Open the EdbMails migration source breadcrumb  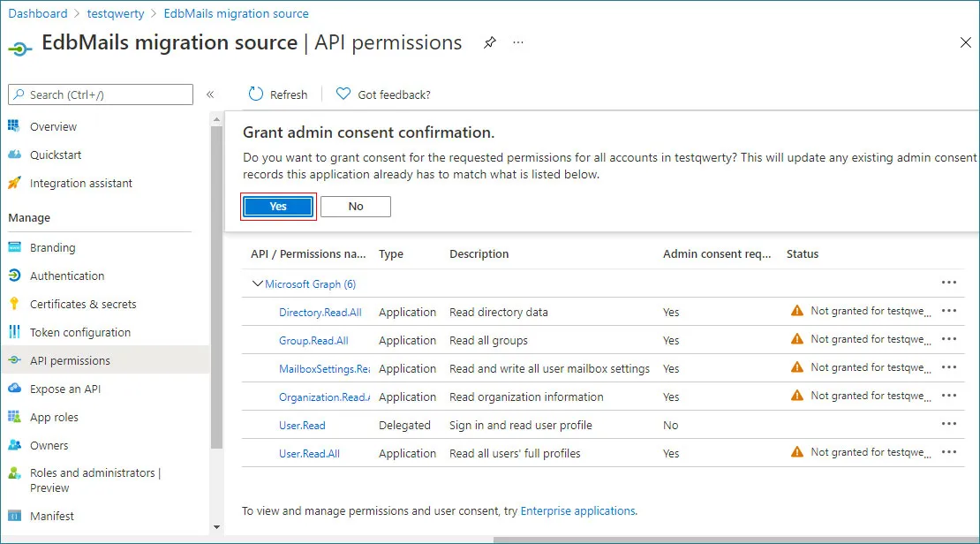click(237, 13)
